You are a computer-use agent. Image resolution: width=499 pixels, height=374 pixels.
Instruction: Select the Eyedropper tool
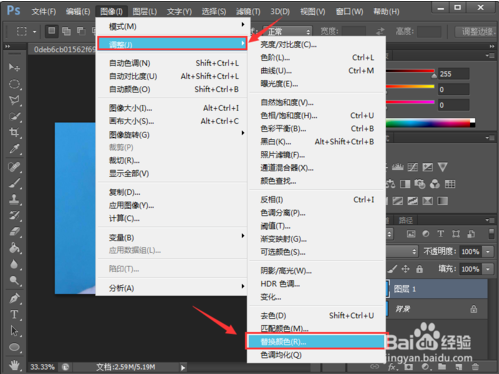(x=14, y=149)
